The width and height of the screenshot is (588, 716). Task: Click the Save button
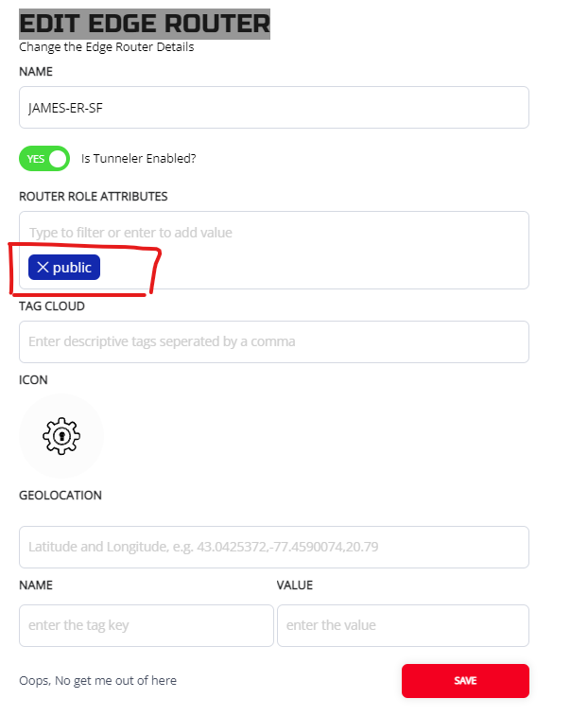tap(464, 680)
